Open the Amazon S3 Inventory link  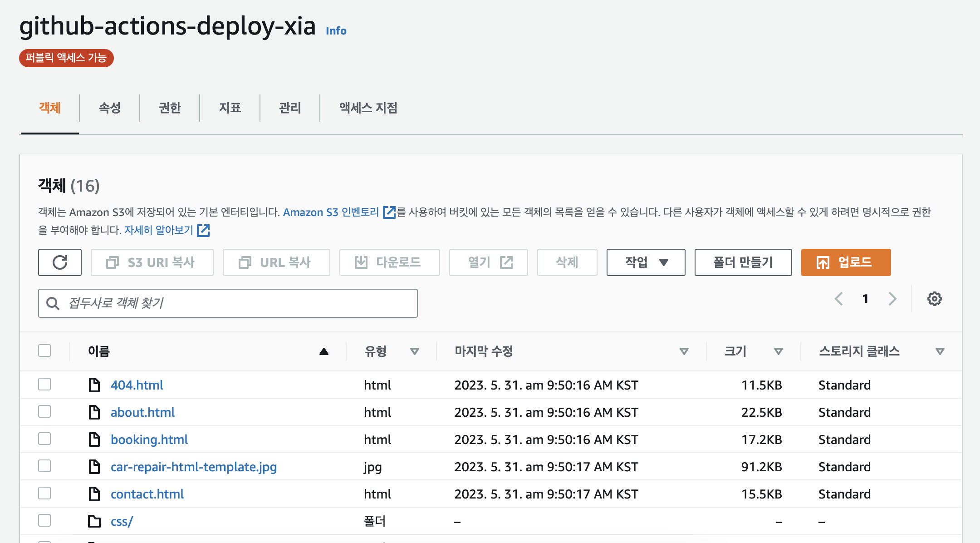click(331, 212)
